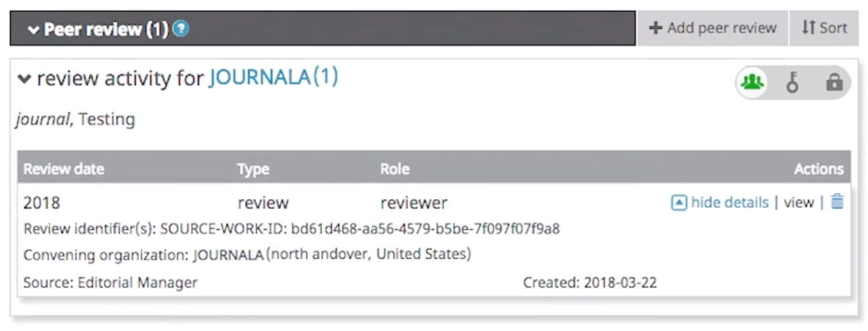Open the Sort options

[x=824, y=28]
